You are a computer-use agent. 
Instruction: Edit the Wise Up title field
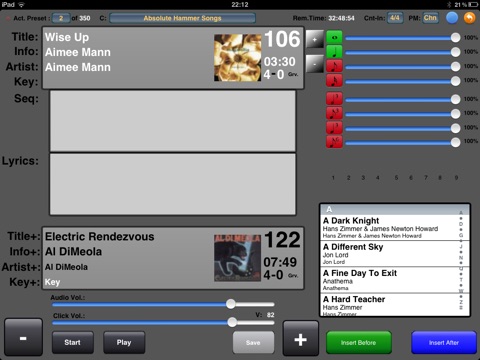67,37
